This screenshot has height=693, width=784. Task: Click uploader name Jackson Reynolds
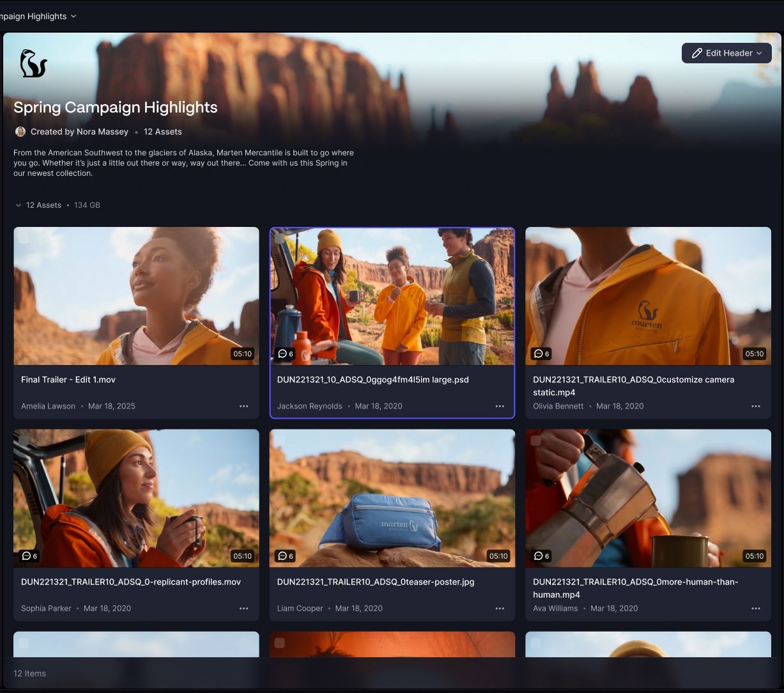pos(310,406)
